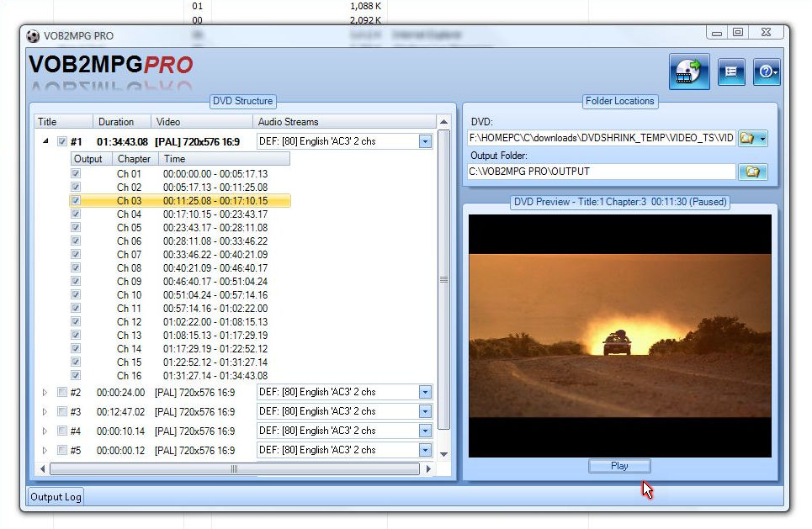Enable title #2 checkbox
812x529 pixels.
coord(62,392)
